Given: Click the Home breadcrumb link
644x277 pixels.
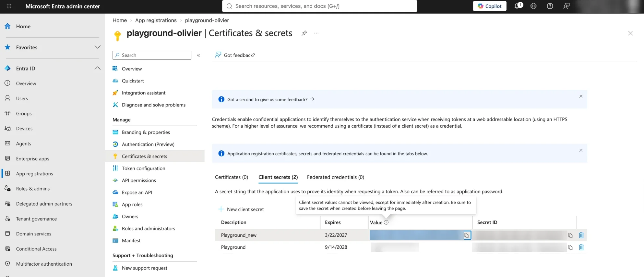Looking at the screenshot, I should click(120, 20).
